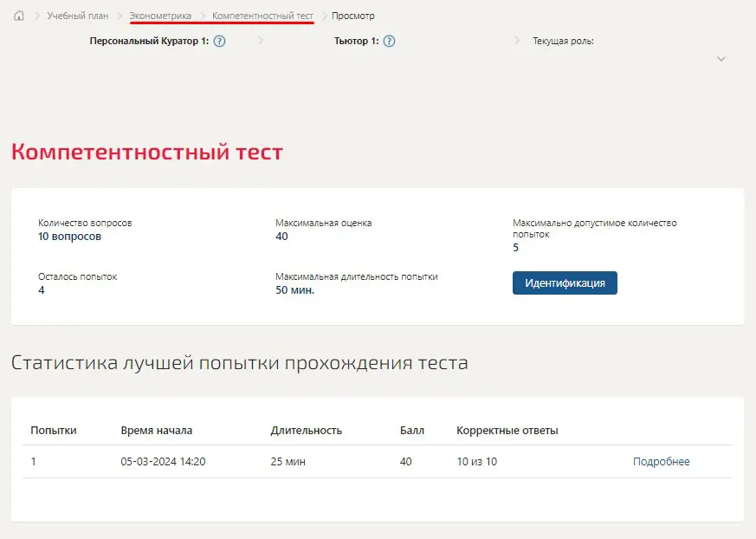Open Подробнее for attempt 1
Image resolution: width=756 pixels, height=539 pixels.
[661, 461]
